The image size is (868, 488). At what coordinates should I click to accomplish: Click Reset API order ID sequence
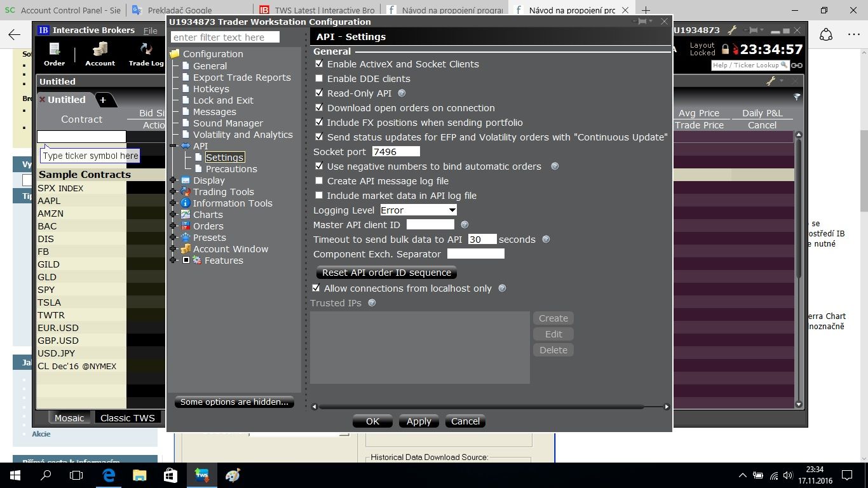coord(386,273)
